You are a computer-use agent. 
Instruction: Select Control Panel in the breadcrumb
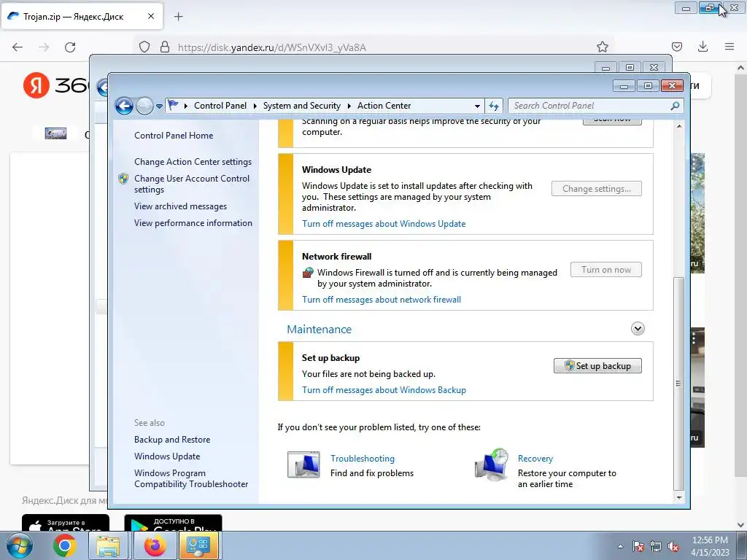pyautogui.click(x=220, y=106)
